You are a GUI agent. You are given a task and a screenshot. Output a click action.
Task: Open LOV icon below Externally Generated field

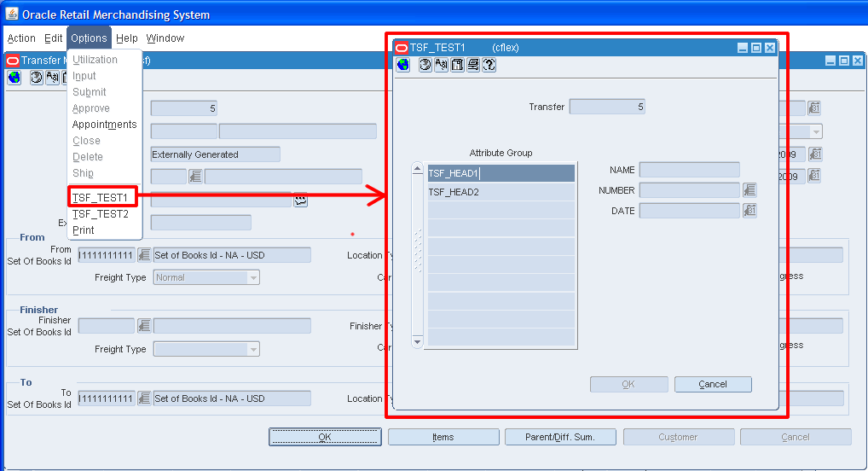(195, 177)
